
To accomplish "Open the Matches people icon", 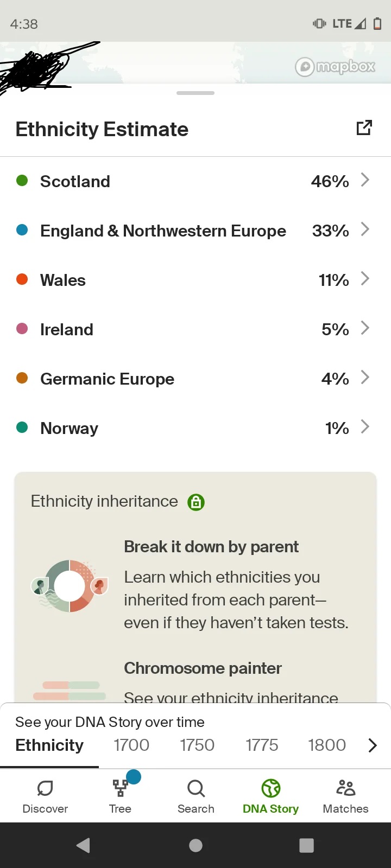I will [345, 788].
